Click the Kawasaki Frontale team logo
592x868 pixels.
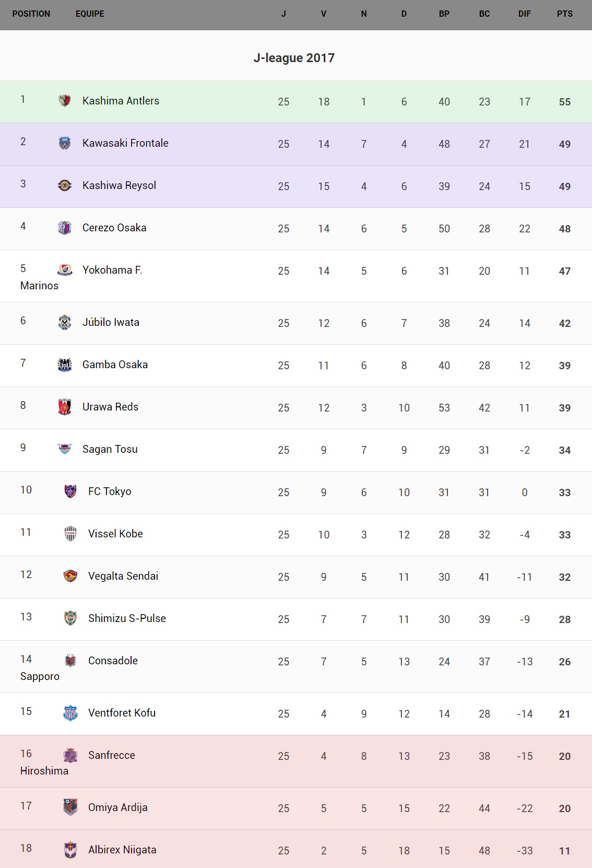point(65,143)
